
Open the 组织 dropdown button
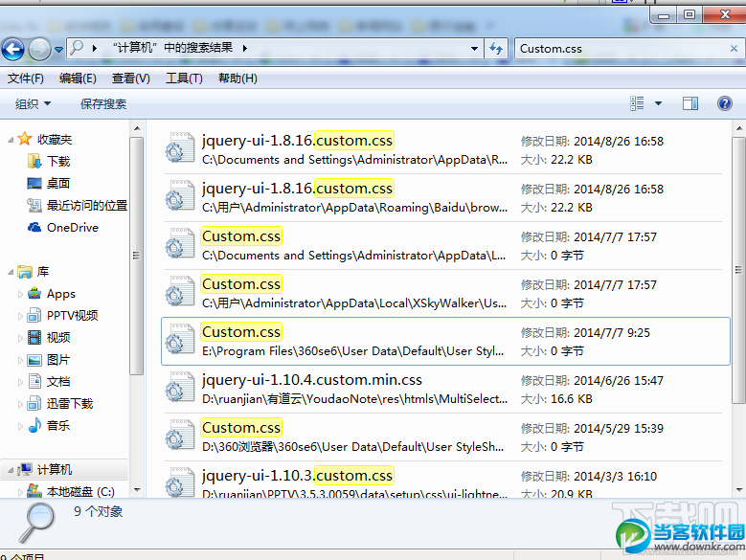coord(33,103)
